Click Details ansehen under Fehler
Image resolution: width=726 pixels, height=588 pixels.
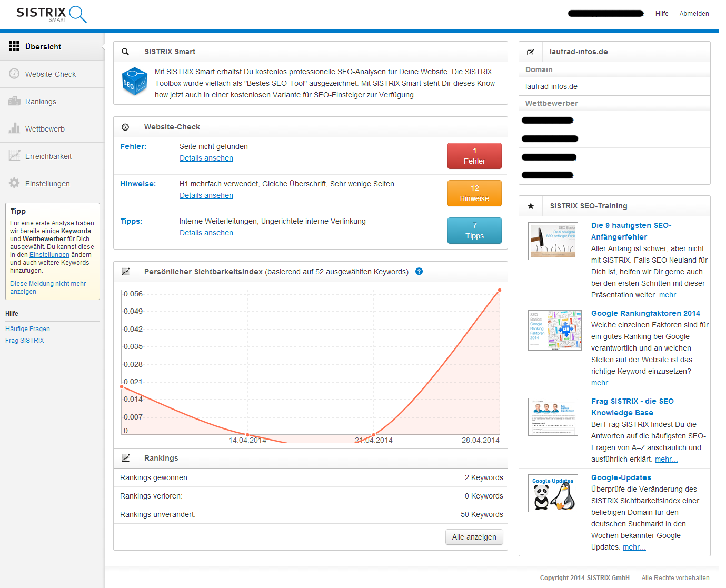point(206,158)
